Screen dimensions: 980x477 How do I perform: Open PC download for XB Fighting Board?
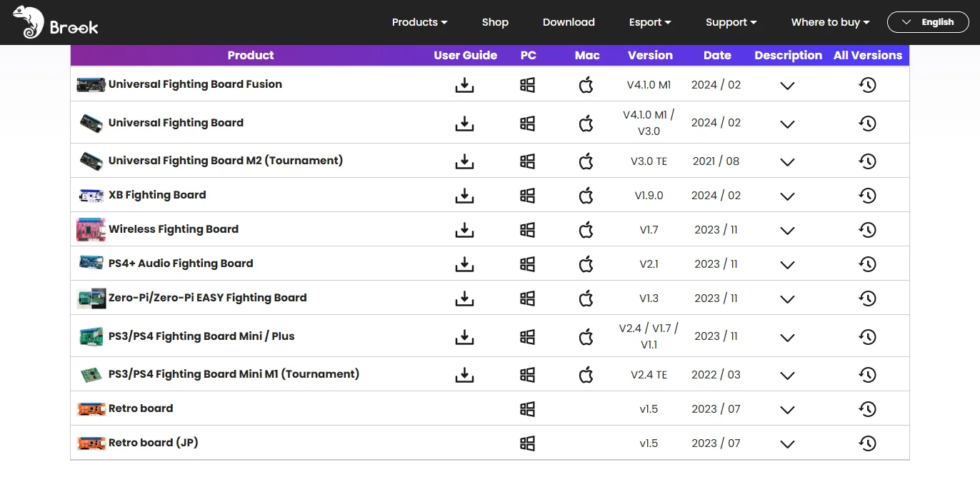click(x=528, y=195)
